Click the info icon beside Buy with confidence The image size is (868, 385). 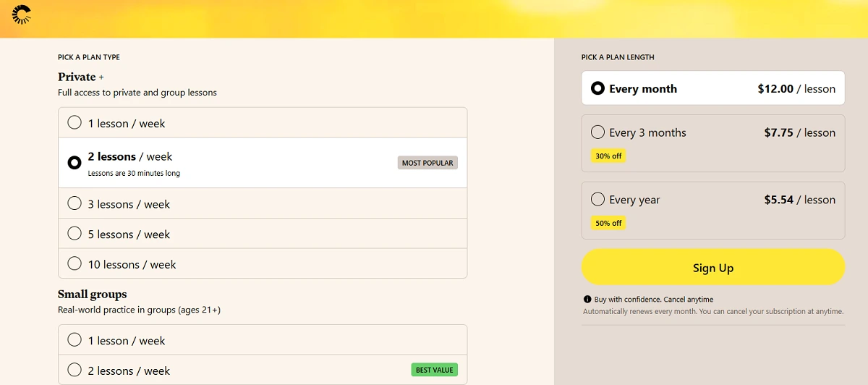tap(587, 300)
